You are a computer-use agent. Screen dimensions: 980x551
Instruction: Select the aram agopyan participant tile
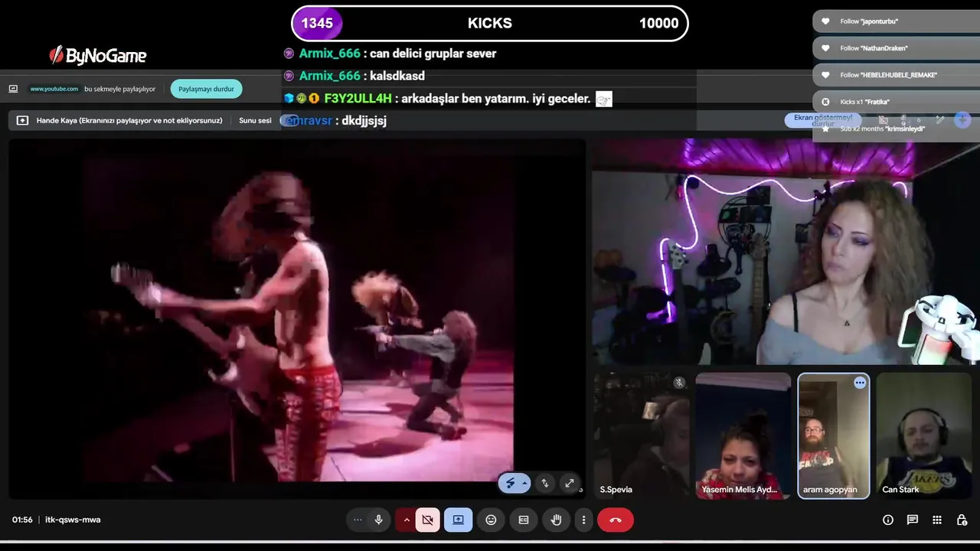[834, 436]
